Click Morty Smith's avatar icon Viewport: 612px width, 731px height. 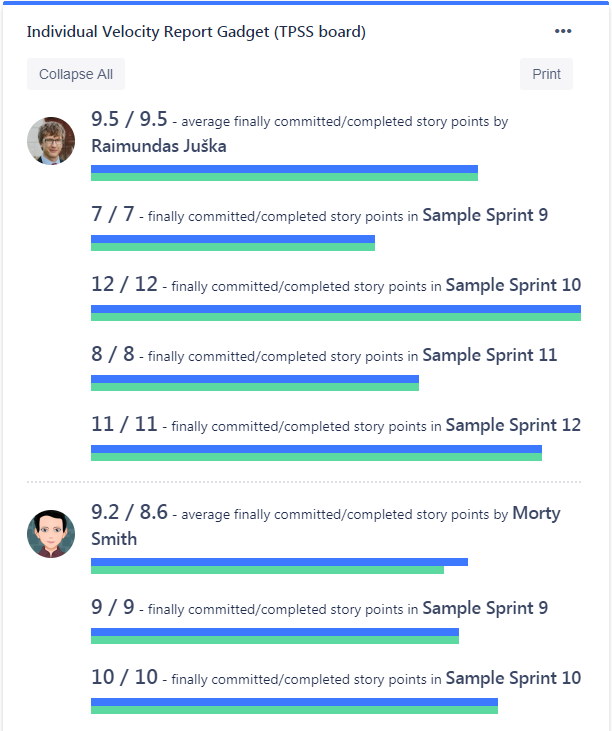51,533
